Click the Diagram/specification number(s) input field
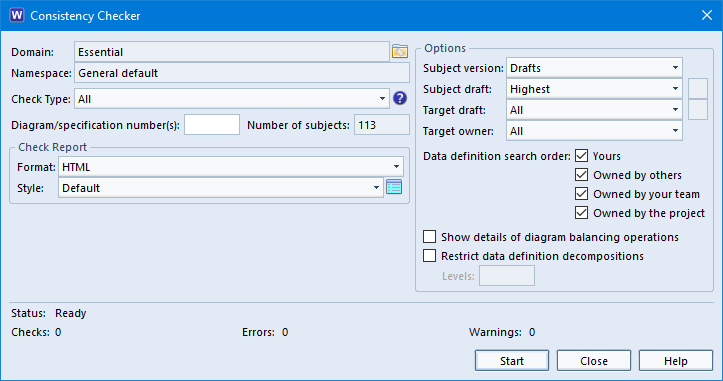The height and width of the screenshot is (381, 723). pos(212,125)
